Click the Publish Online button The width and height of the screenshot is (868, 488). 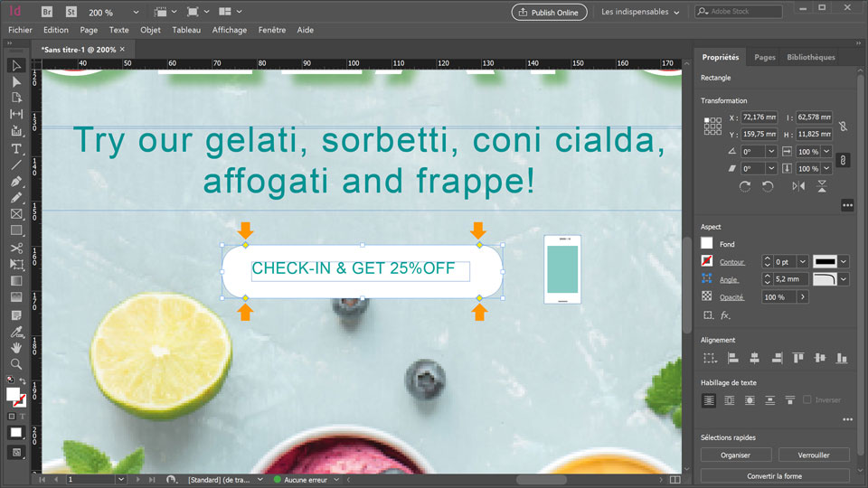[x=549, y=12]
